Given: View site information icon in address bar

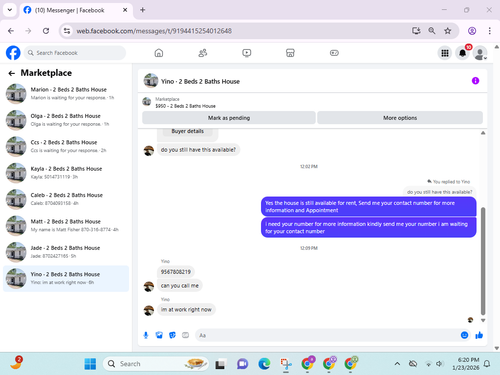Looking at the screenshot, I should [x=67, y=31].
